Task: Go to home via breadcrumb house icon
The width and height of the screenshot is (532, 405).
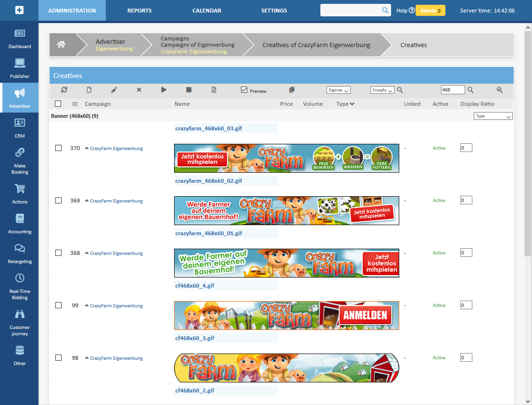Action: (61, 44)
